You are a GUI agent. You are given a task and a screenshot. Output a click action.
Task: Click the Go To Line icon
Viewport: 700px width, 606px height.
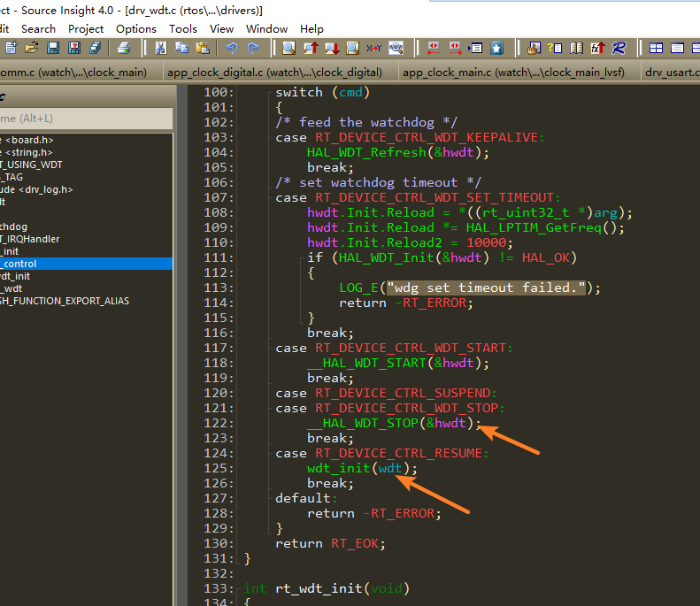pos(475,48)
